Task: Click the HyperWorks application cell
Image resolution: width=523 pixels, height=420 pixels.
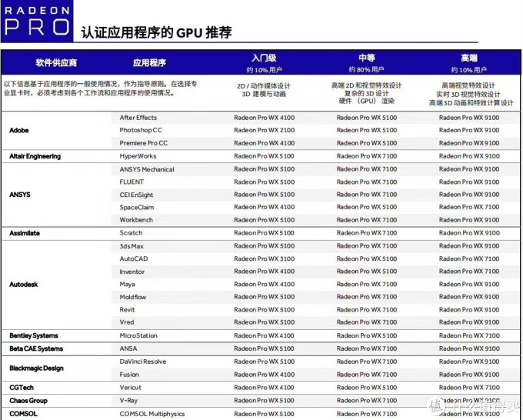Action: click(x=138, y=156)
